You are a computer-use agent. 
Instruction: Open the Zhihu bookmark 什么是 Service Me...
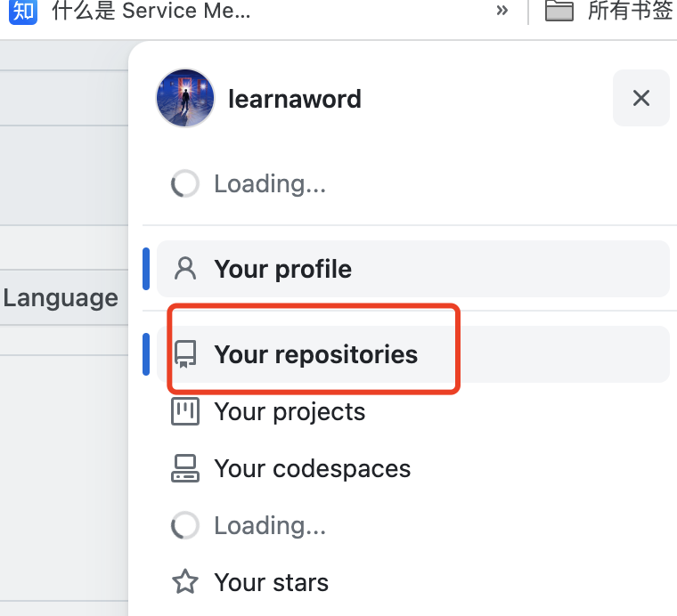coord(130,11)
